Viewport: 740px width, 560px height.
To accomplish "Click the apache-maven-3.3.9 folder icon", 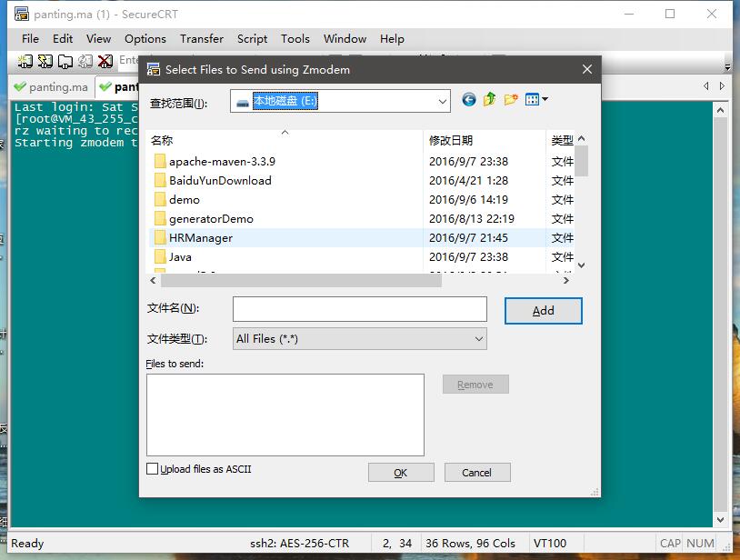I will [161, 161].
